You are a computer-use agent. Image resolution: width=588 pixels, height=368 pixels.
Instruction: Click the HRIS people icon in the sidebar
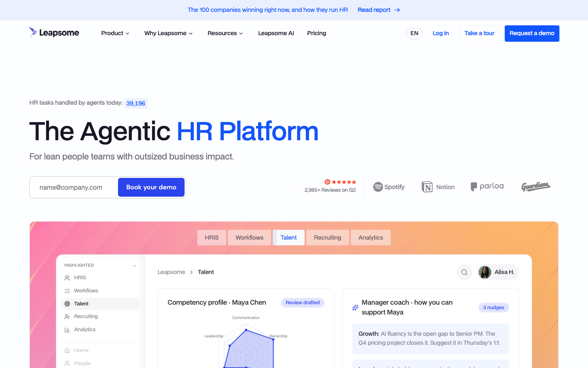pos(67,278)
